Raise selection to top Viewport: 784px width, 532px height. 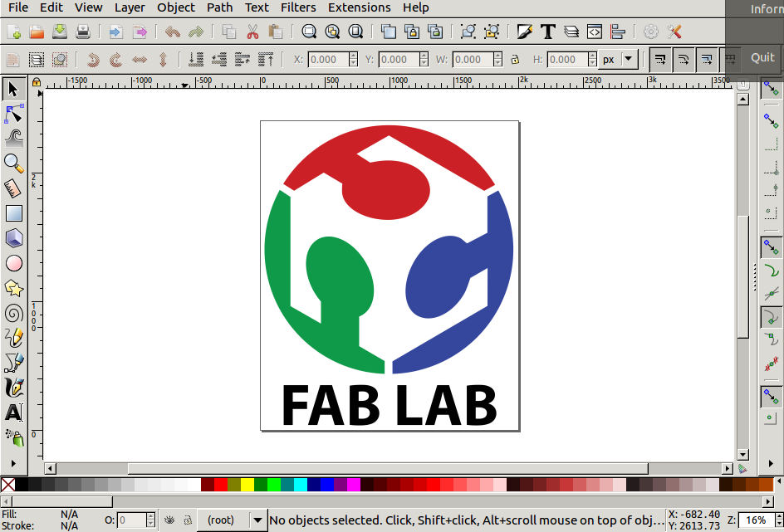266,60
